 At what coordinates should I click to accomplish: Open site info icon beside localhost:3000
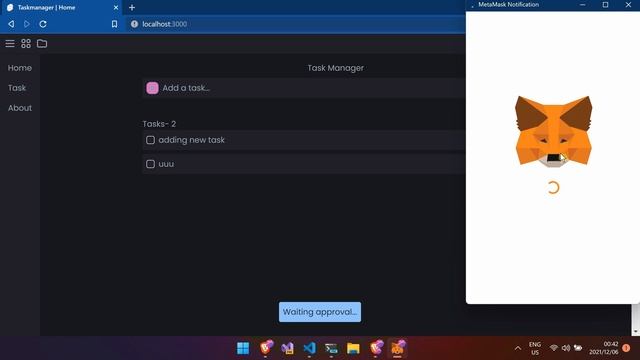(134, 24)
